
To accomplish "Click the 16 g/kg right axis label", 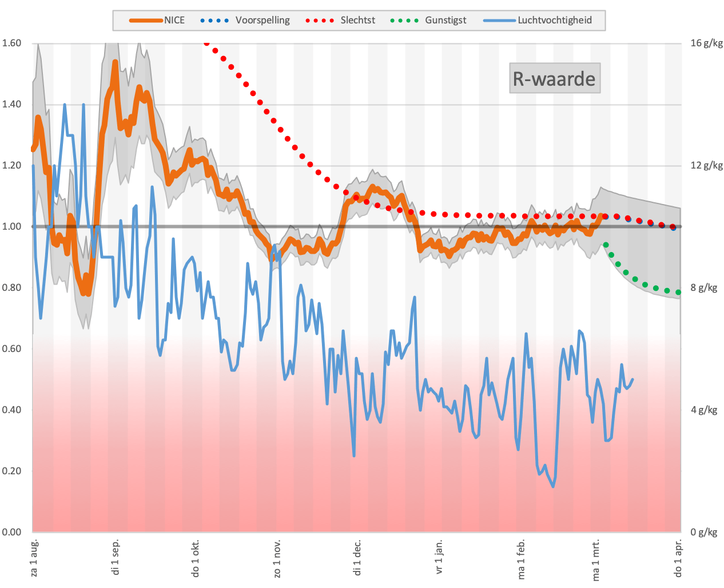I will tap(707, 43).
